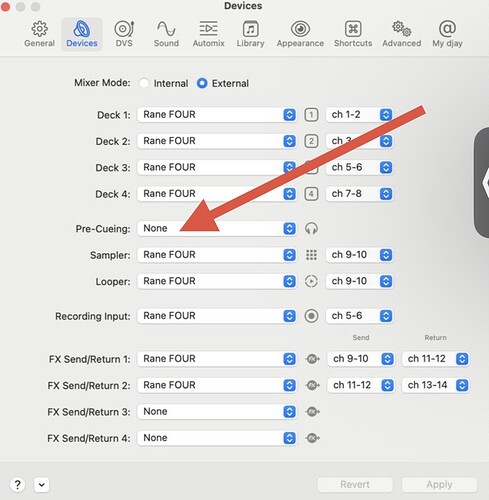The height and width of the screenshot is (500, 489).
Task: Switch to the Sound tab
Action: (166, 34)
